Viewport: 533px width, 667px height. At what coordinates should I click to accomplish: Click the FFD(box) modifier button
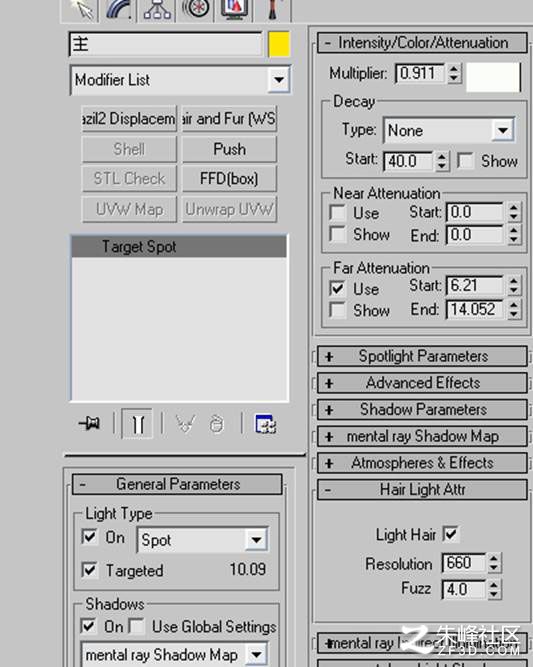click(230, 179)
